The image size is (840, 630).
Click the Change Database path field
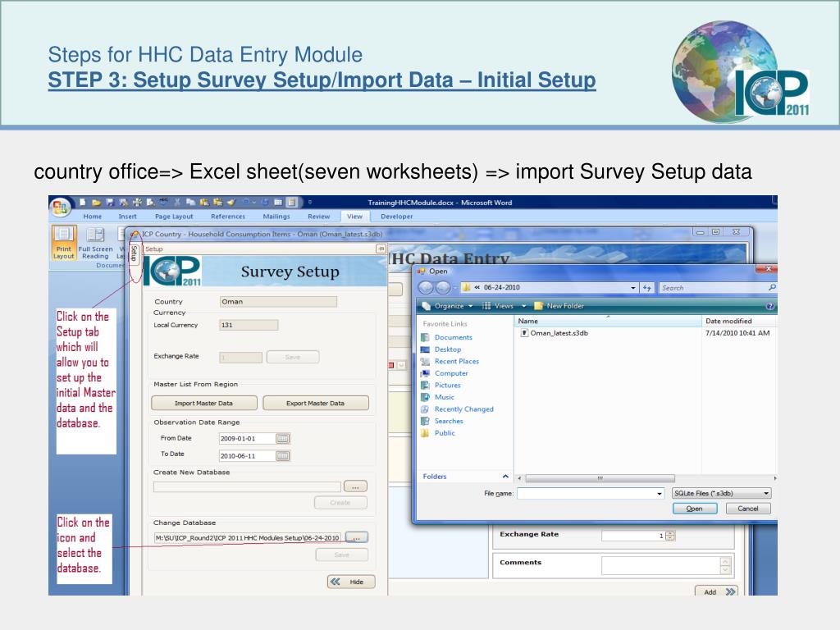(248, 538)
